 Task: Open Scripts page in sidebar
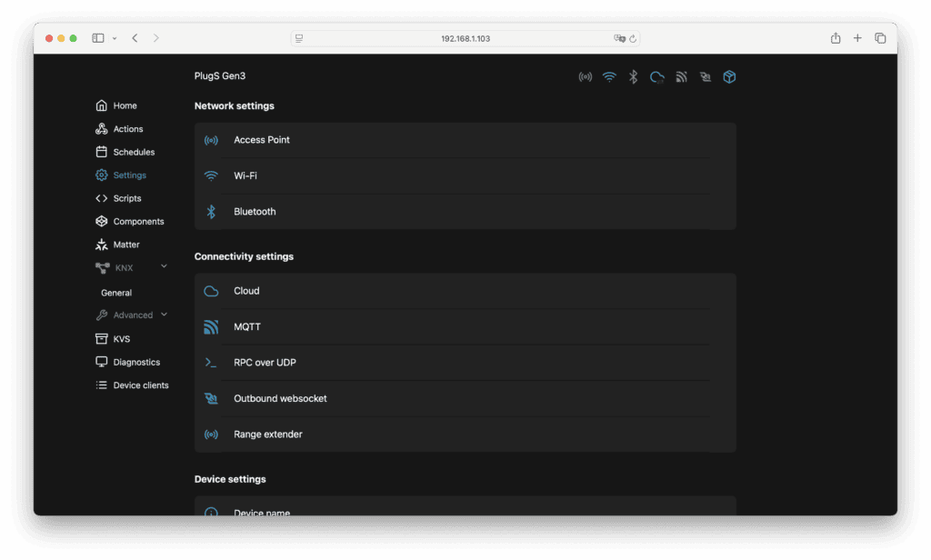126,198
